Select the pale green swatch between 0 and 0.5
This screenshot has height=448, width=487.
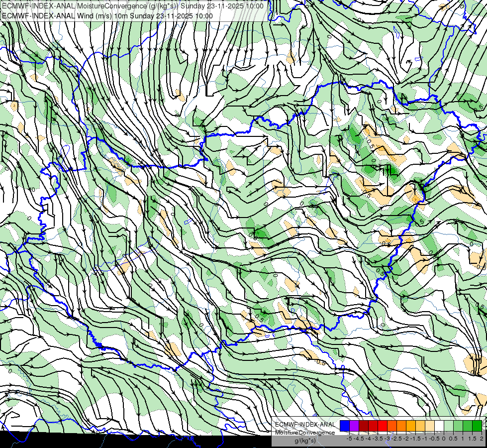click(449, 426)
